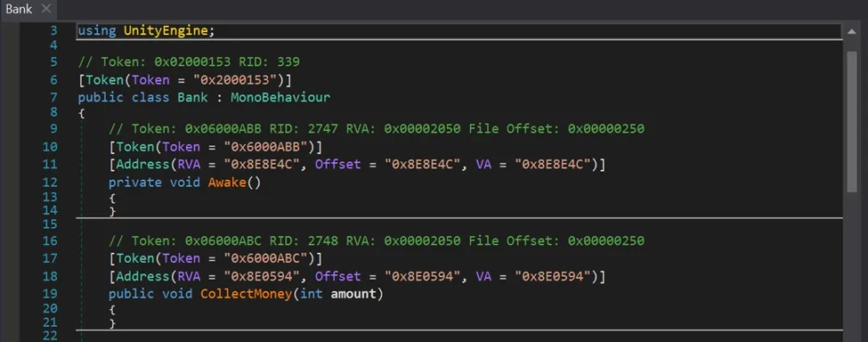This screenshot has height=342, width=868.
Task: Click the private keyword before Awake
Action: click(x=135, y=182)
